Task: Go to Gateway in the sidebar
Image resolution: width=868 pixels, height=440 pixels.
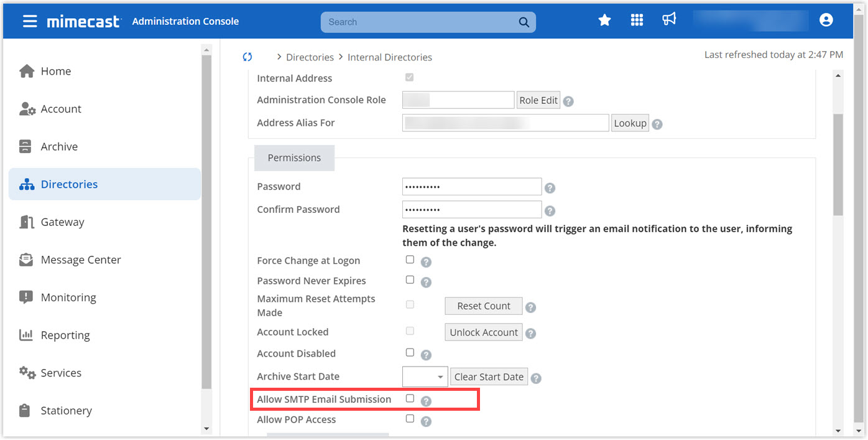Action: point(62,222)
